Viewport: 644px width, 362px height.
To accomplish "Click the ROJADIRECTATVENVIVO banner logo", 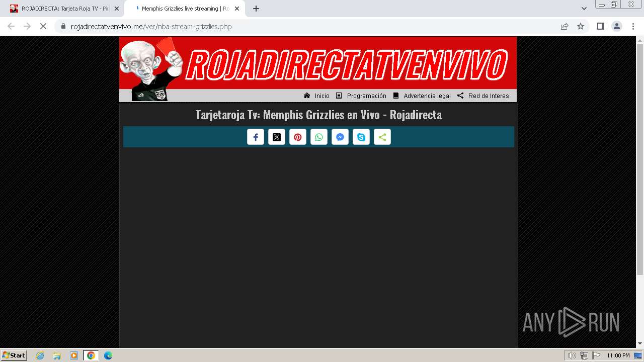I will tap(318, 63).
